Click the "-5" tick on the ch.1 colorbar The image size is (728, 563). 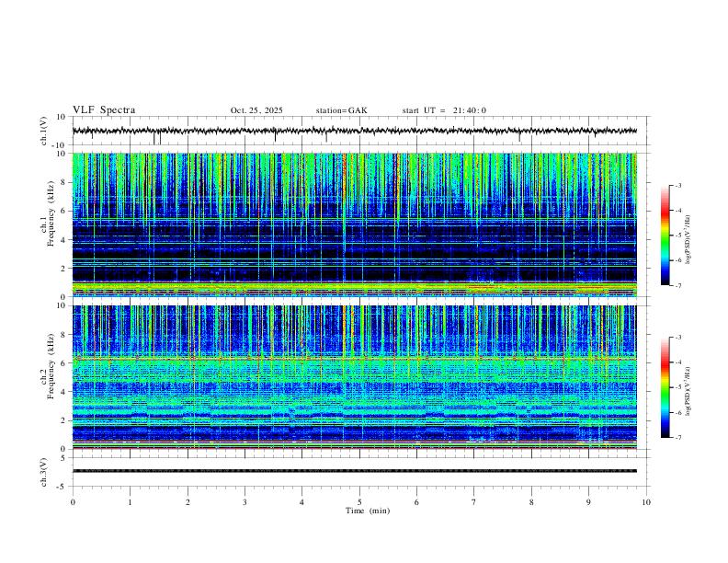677,236
